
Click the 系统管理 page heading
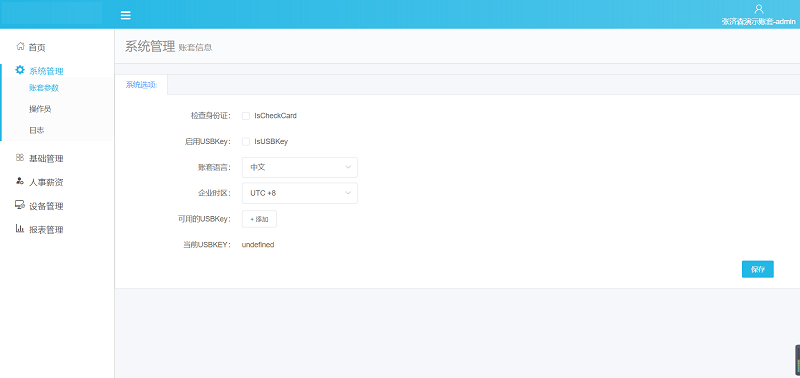tap(150, 46)
